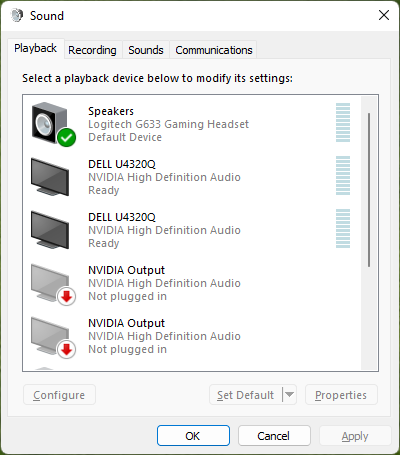
Task: Click the first DELL U4320Q monitor icon
Action: tap(50, 177)
